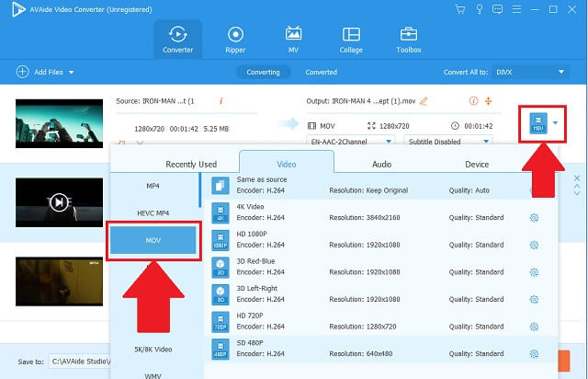The height and width of the screenshot is (379, 588).
Task: Open the Recently Used tab
Action: point(191,164)
